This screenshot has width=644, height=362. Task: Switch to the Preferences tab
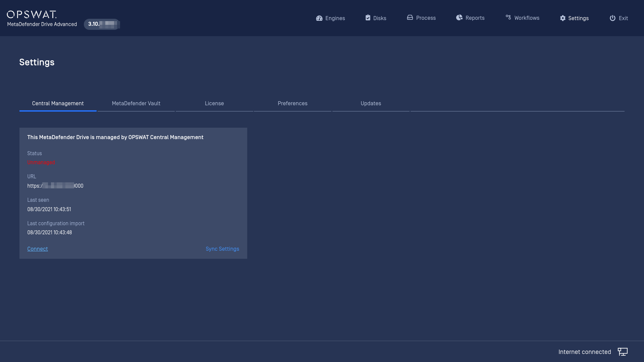click(292, 103)
